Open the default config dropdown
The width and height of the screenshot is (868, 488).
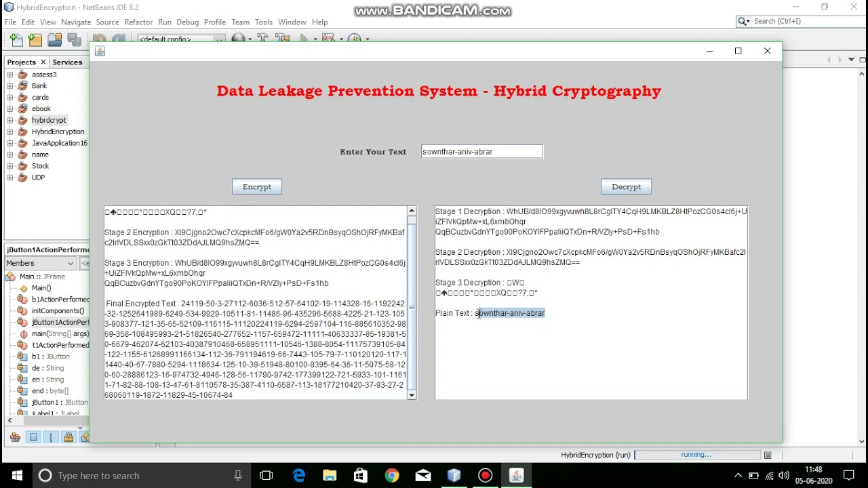tap(181, 39)
